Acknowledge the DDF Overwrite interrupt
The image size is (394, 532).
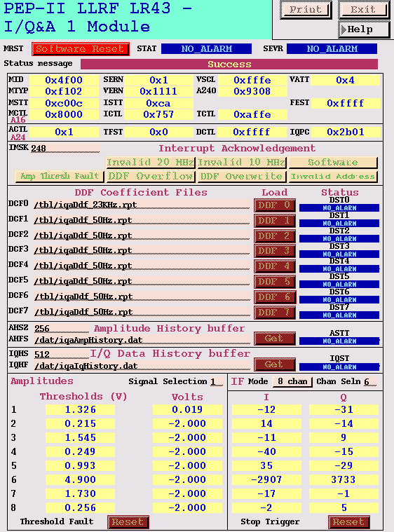242,177
